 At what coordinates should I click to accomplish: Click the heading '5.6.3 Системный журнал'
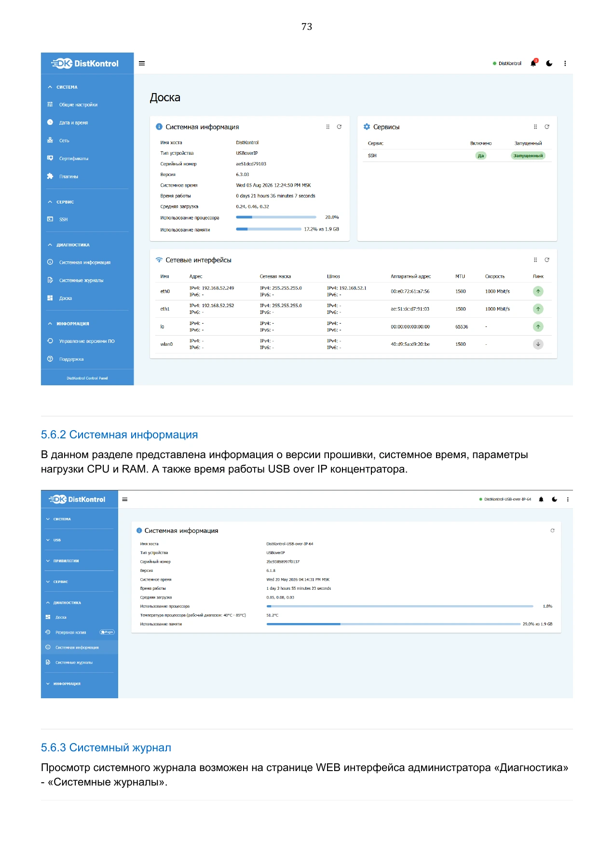point(106,747)
